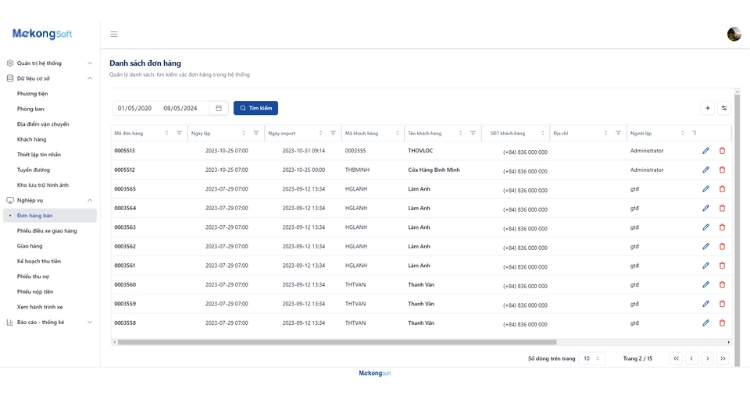
Task: Click the trash icon for order 0003558
Action: point(722,323)
